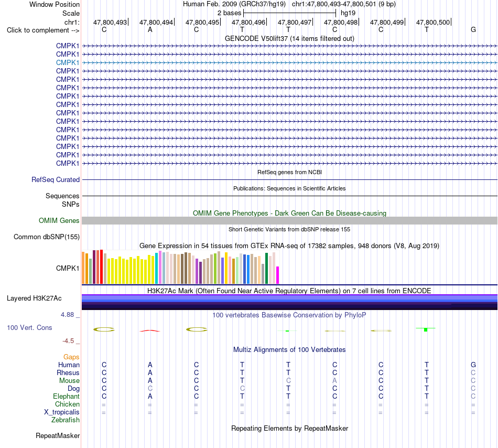Click the "Click to complement -->" label
The width and height of the screenshot is (498, 448).
click(x=43, y=30)
